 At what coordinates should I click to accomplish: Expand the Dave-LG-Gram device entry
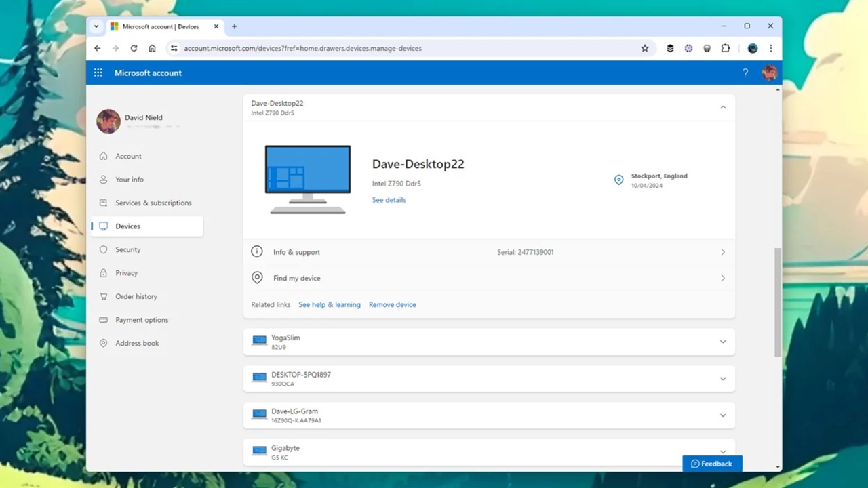click(x=723, y=415)
